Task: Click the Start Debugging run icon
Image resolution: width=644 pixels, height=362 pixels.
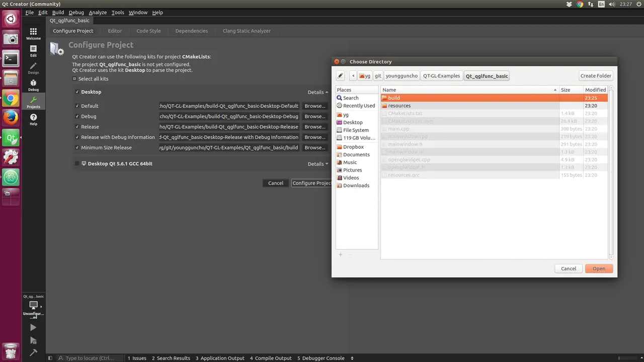Action: [x=33, y=340]
